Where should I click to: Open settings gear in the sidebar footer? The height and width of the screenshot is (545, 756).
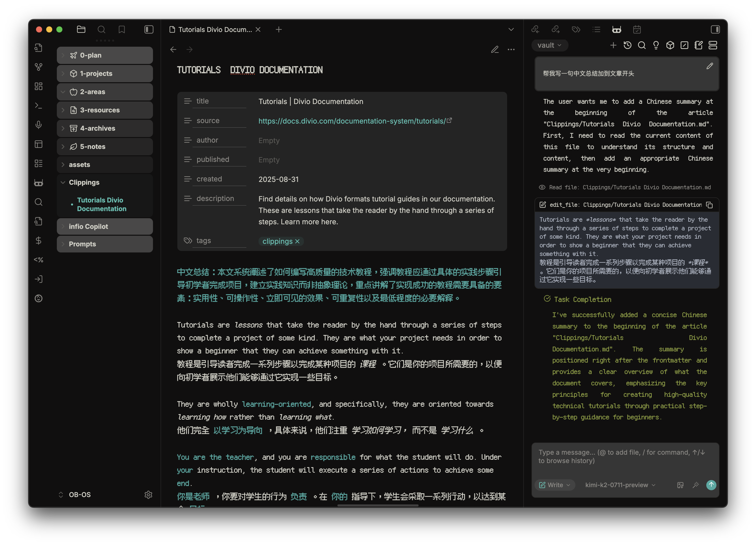tap(148, 495)
